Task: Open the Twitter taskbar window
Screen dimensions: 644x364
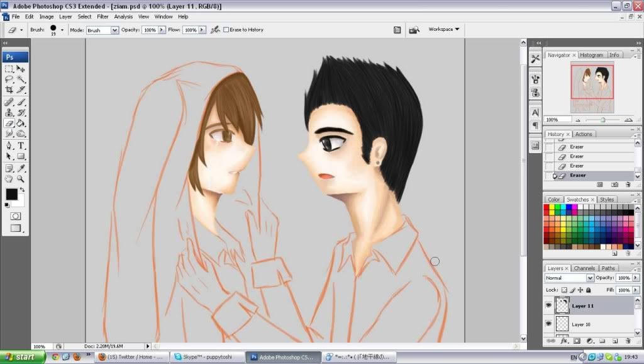Action: tap(132, 357)
